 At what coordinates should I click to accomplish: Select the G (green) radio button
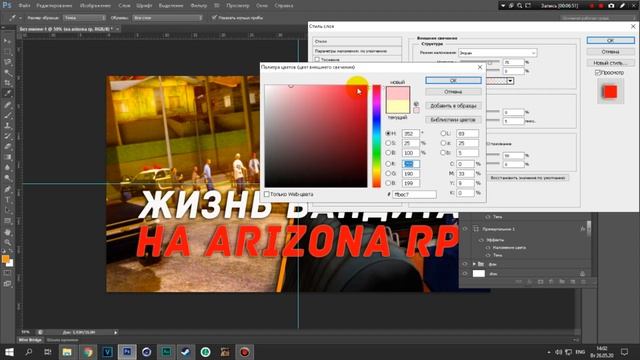pyautogui.click(x=388, y=173)
